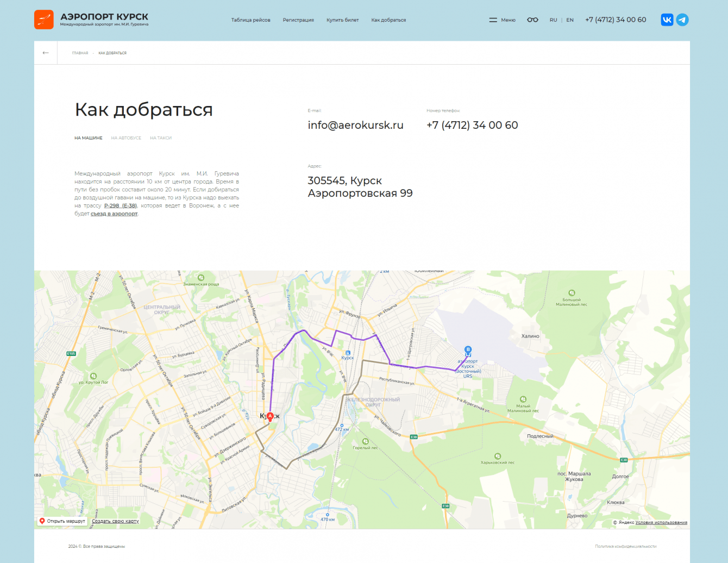Open Яндекс Условия использования link
728x563 pixels.
(661, 523)
